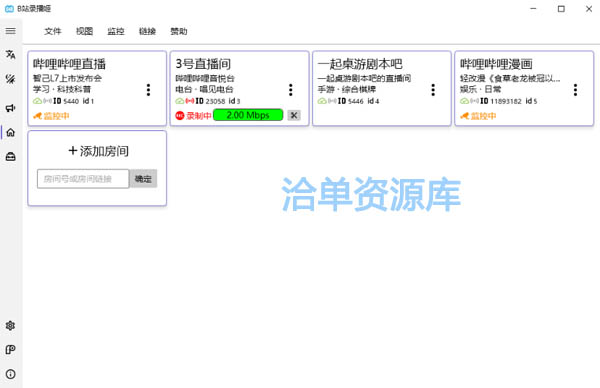Click the ID 11893182 room number text
The width and height of the screenshot is (600, 388).
(x=501, y=101)
